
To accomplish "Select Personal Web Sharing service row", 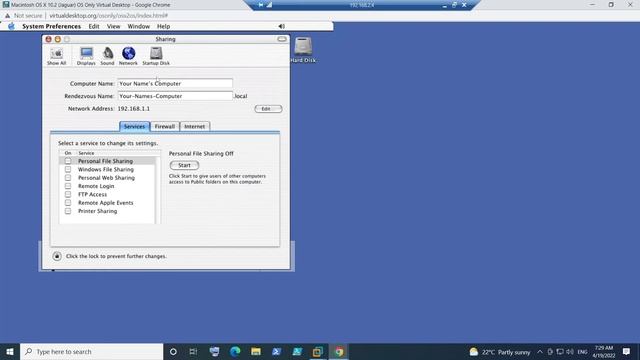I will 107,178.
